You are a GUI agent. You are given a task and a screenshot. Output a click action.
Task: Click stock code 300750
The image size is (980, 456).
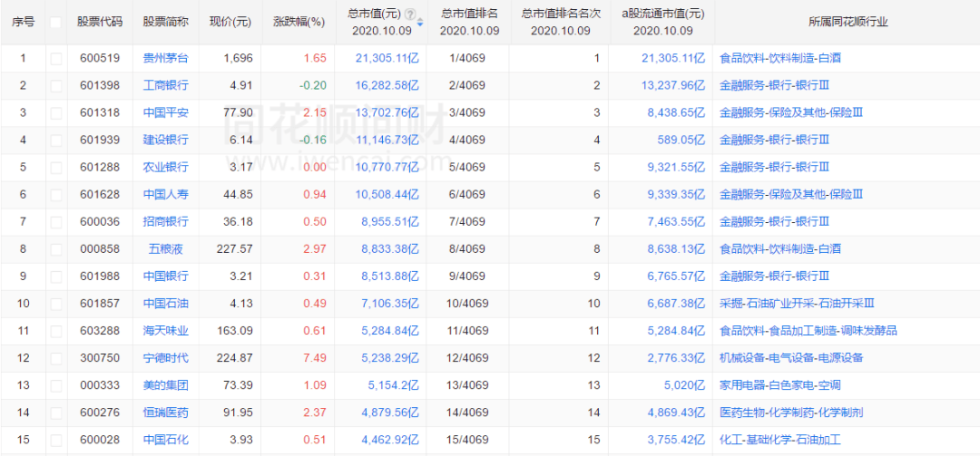[100, 358]
